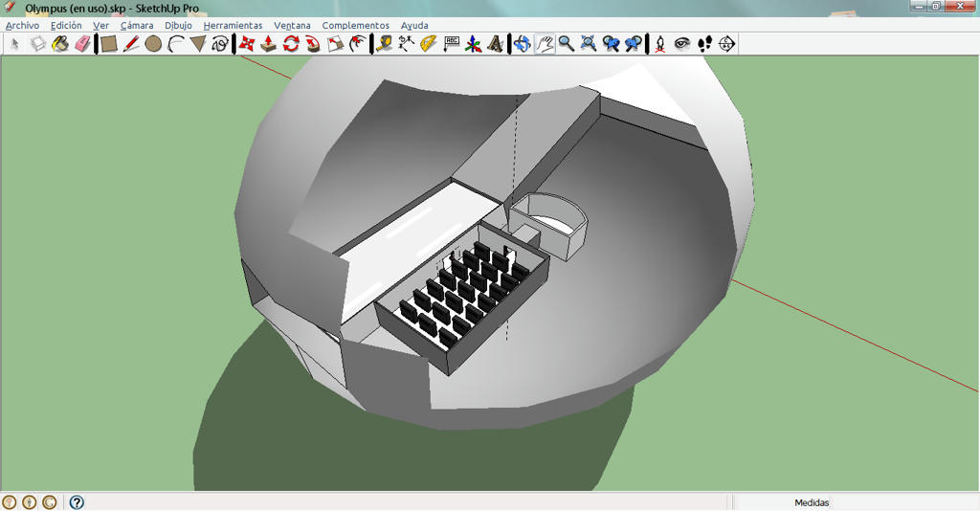Open the Ver menu

[100, 26]
